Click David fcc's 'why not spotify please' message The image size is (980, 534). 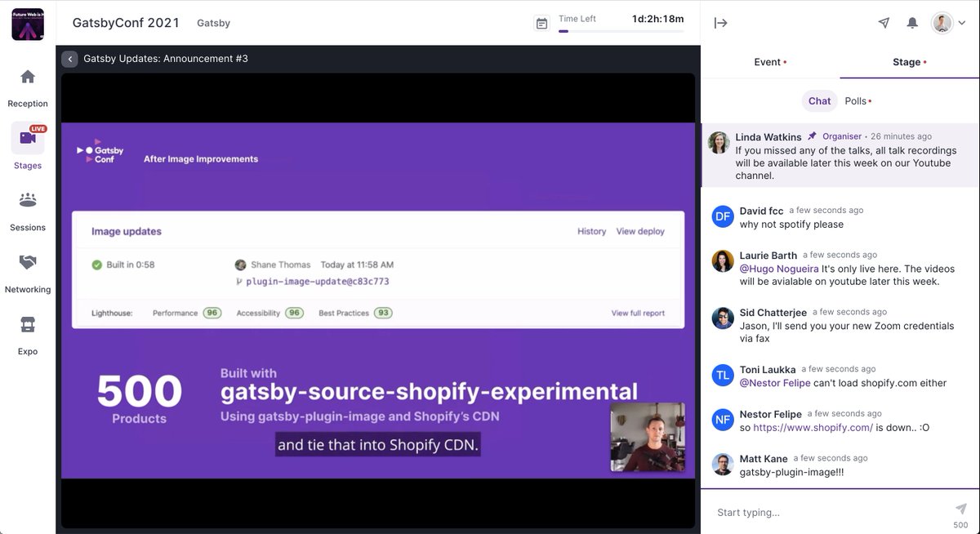tap(791, 225)
